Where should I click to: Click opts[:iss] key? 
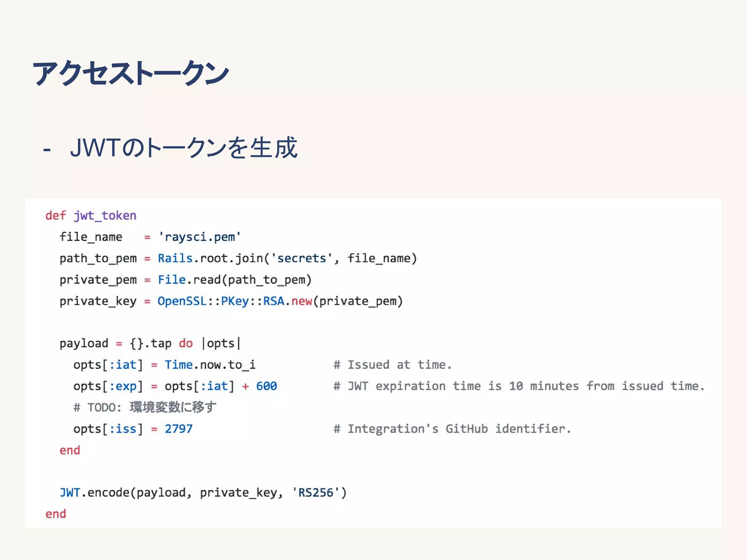tap(108, 429)
